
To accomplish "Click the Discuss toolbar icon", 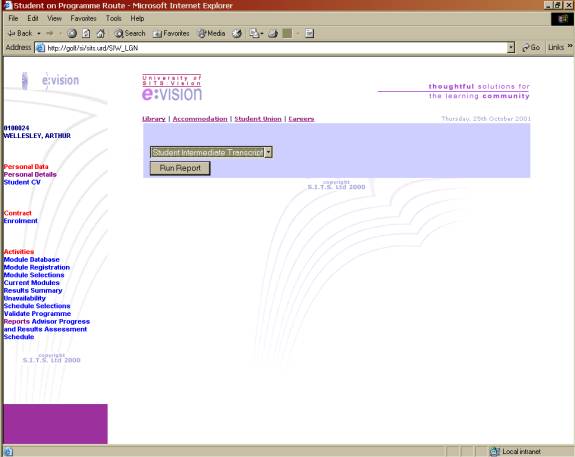I will tap(310, 33).
